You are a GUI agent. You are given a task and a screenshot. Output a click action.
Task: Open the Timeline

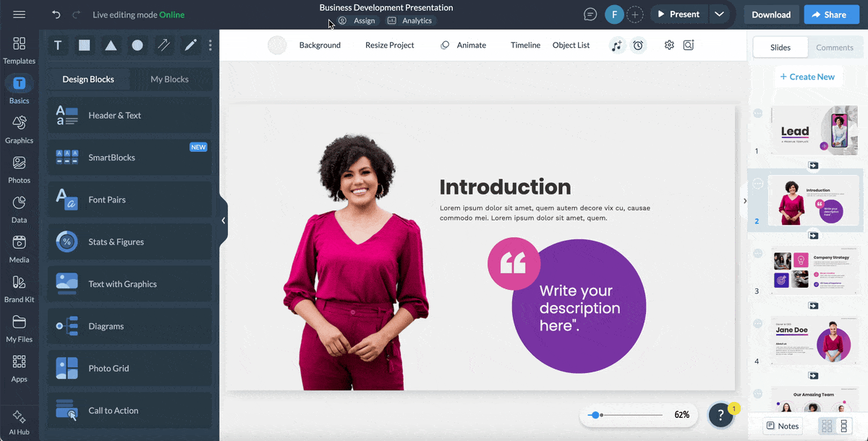pyautogui.click(x=525, y=45)
